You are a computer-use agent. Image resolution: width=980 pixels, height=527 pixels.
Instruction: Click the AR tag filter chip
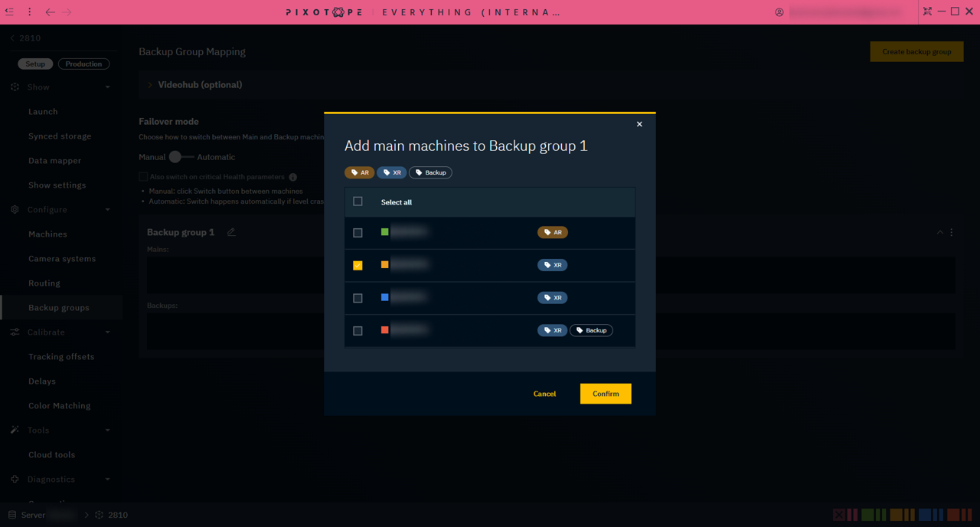(x=359, y=172)
